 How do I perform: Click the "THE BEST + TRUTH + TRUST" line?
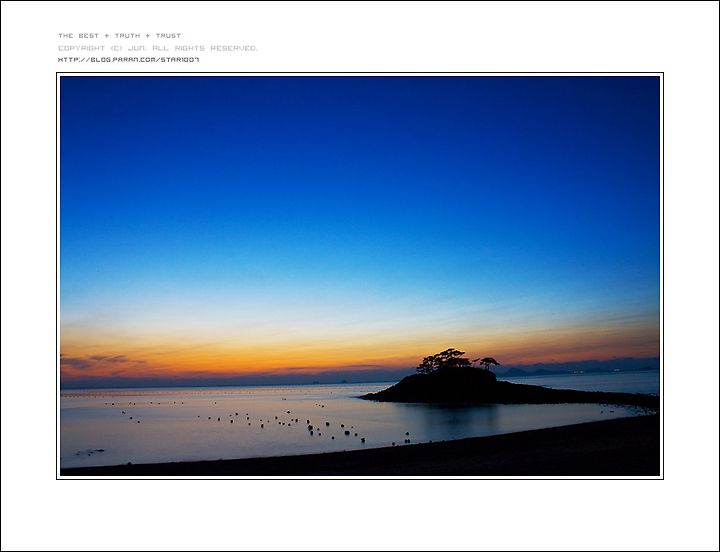pyautogui.click(x=119, y=36)
